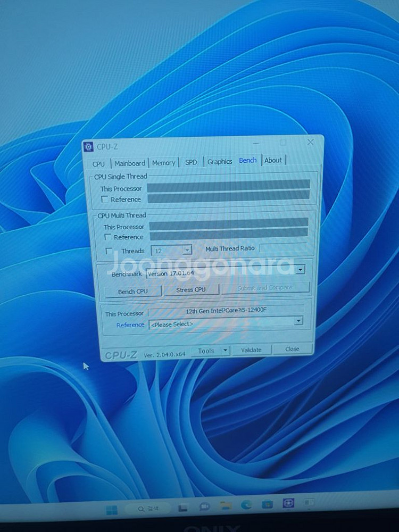399x532 pixels.
Task: Open the Windows Start menu
Action: (x=112, y=510)
